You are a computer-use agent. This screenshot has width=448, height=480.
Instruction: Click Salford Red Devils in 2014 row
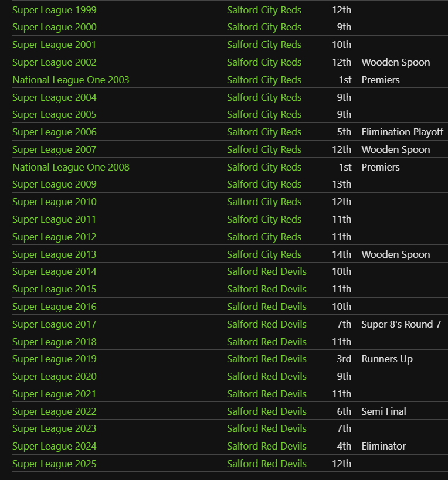267,271
